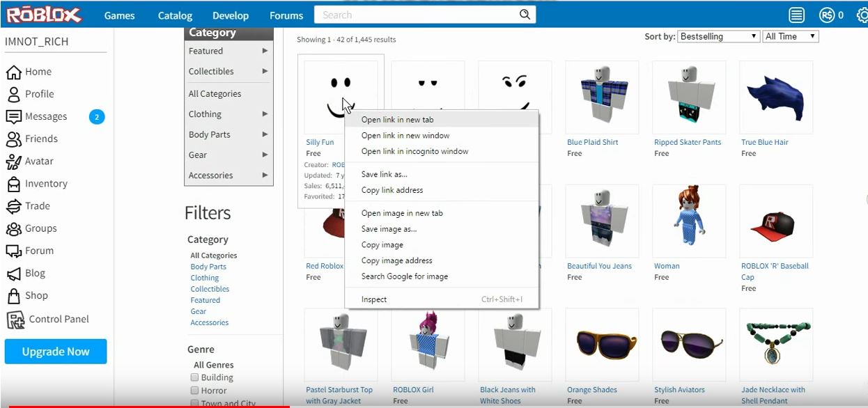The width and height of the screenshot is (868, 408).
Task: Expand the Featured category arrow
Action: (265, 51)
